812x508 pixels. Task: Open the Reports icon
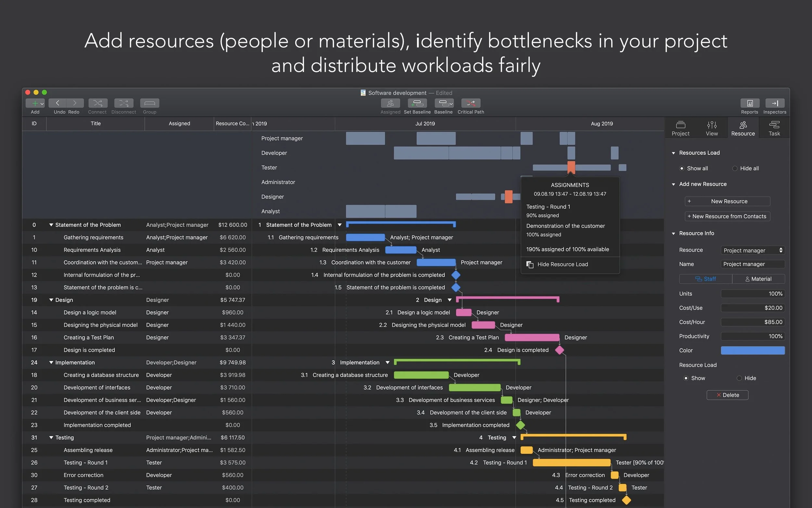pyautogui.click(x=749, y=103)
